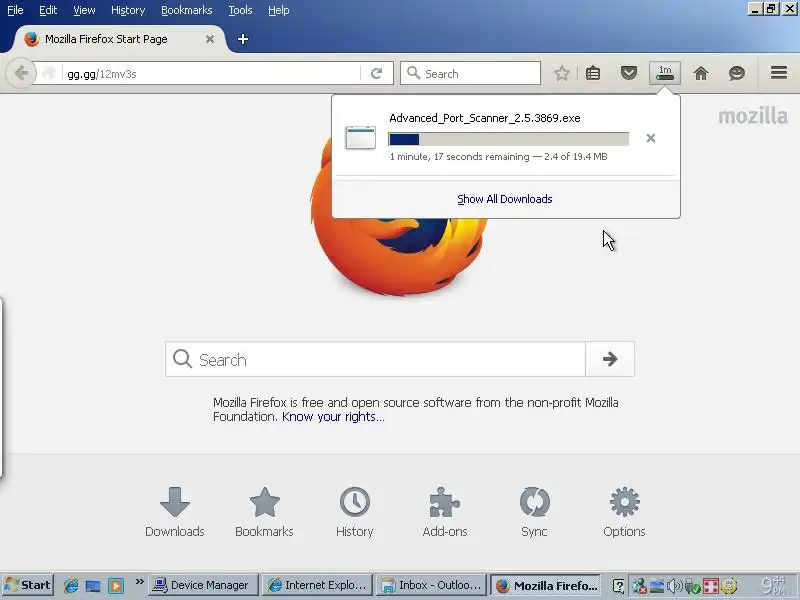This screenshot has height=600, width=800.
Task: Open Options gear shortcut
Action: point(624,512)
